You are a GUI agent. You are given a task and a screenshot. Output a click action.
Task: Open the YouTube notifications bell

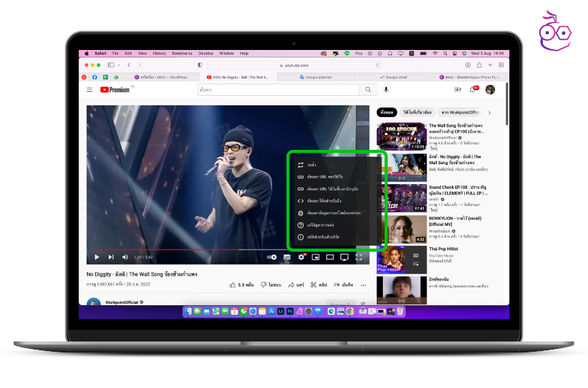point(473,90)
